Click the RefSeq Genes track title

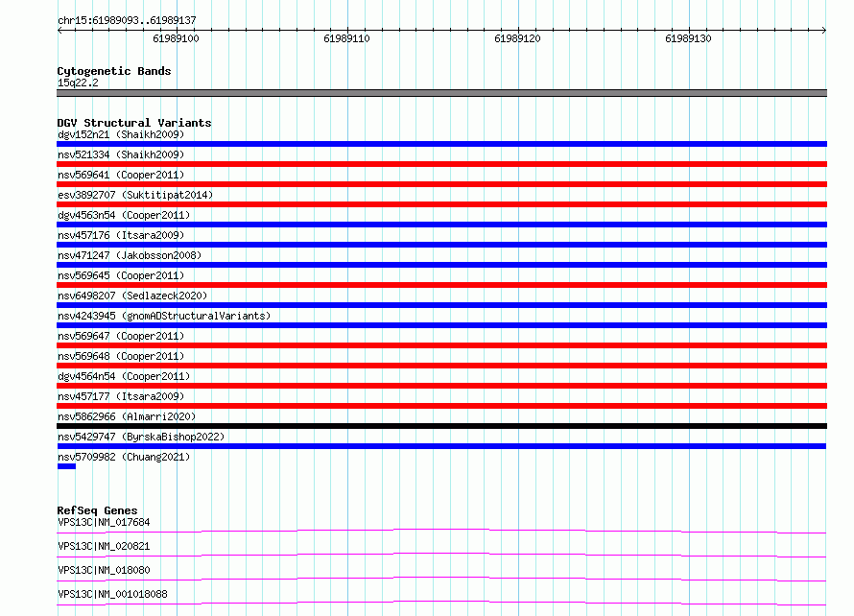tap(97, 510)
